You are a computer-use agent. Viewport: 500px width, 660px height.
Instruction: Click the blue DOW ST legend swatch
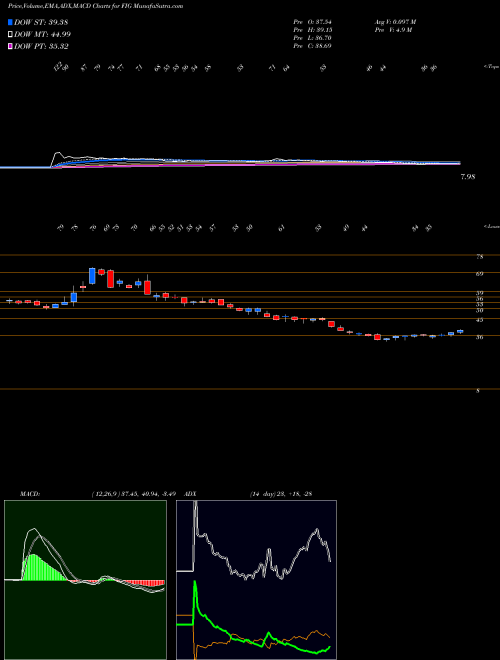[x=10, y=22]
